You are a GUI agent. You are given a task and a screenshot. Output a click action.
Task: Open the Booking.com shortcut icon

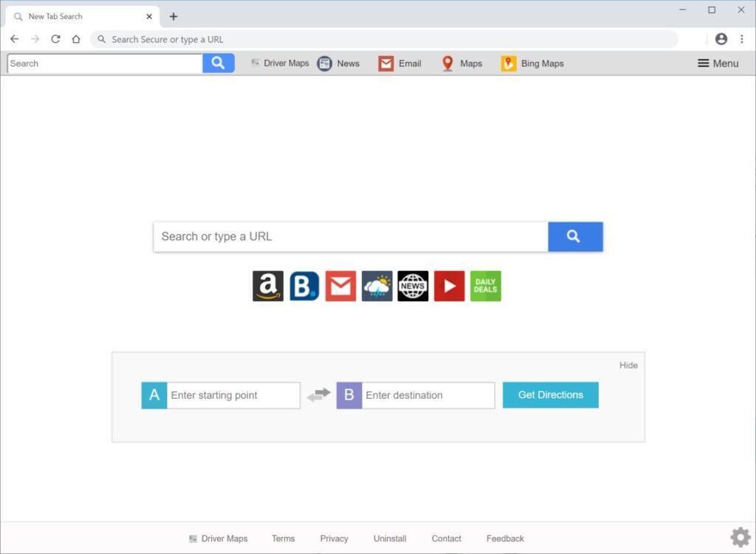coord(303,286)
